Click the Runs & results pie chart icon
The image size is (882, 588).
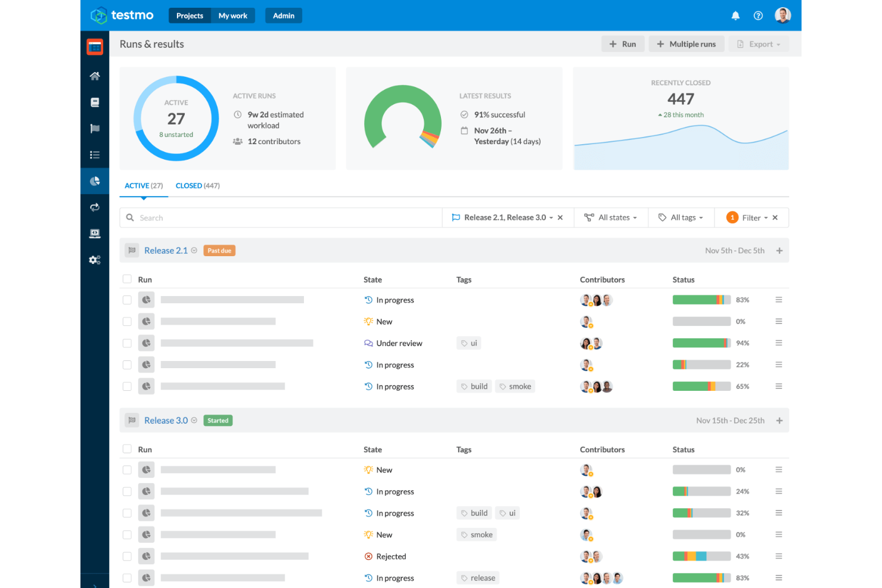click(95, 181)
